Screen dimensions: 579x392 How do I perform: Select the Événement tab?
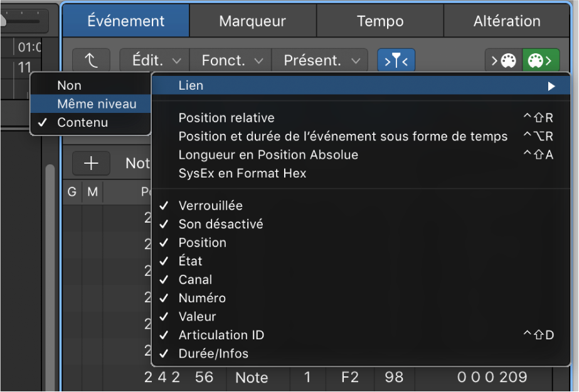[x=125, y=21]
